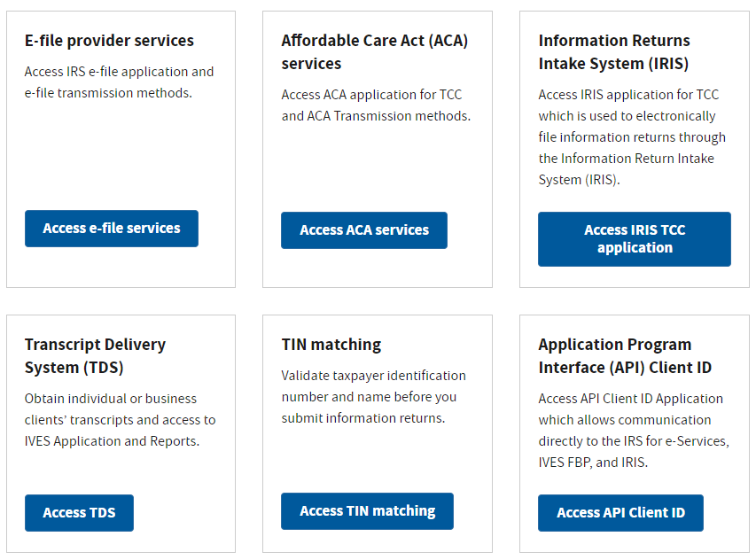756x560 pixels.
Task: Click the Affordable Care Act (ACA) services heading
Action: pos(375,52)
